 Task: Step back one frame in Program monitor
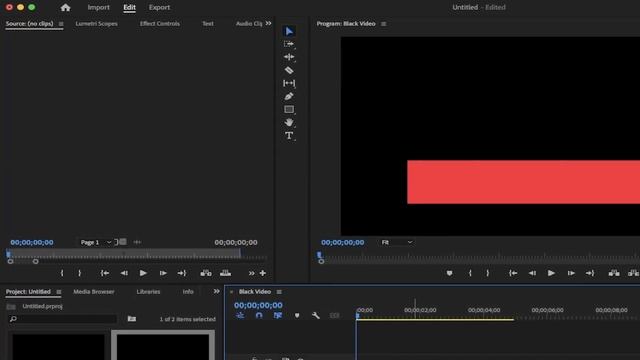tap(532, 273)
